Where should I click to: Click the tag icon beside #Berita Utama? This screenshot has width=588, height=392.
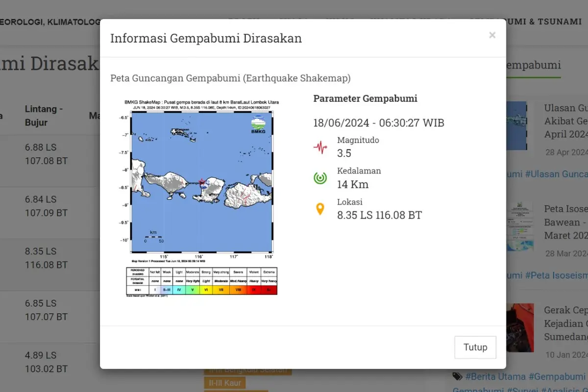[458, 376]
